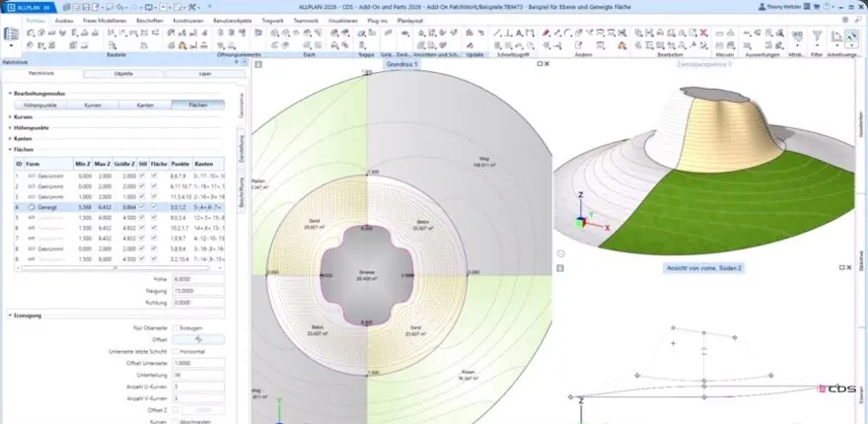Click the Filter funnel icon in the ribbon
This screenshot has width=868, height=424.
(817, 35)
